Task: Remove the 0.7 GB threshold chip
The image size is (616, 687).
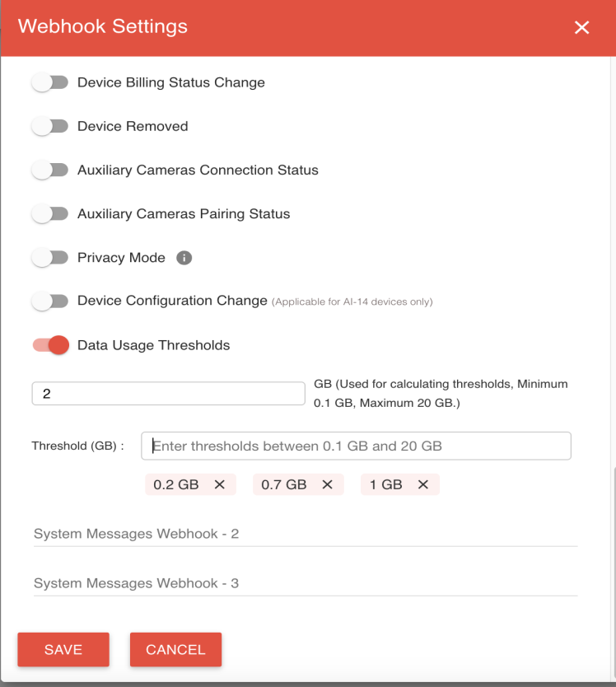Action: click(x=327, y=484)
